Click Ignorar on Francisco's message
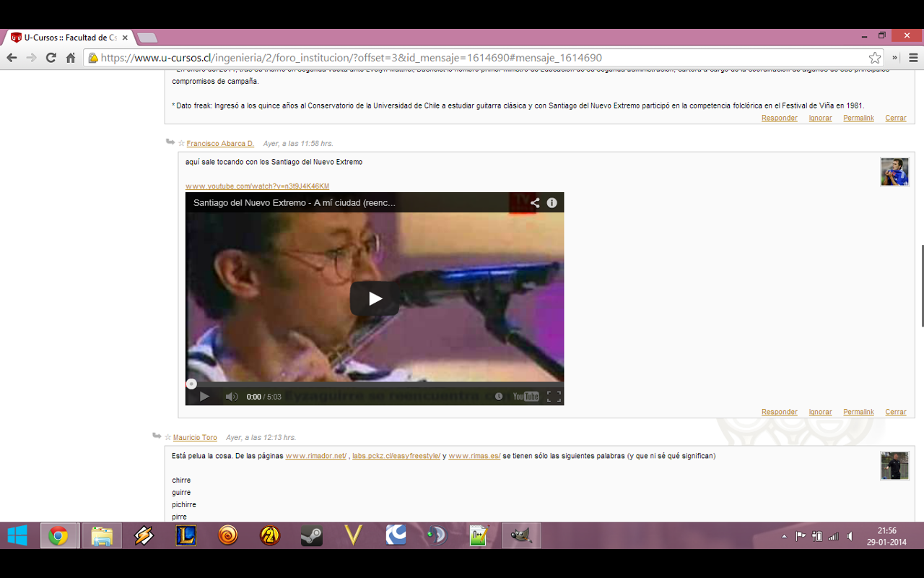The image size is (924, 578). click(x=820, y=412)
